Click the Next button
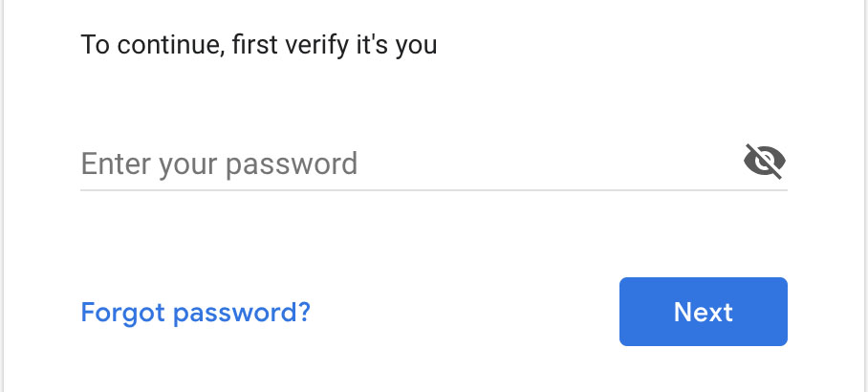Image resolution: width=868 pixels, height=392 pixels. 703,312
